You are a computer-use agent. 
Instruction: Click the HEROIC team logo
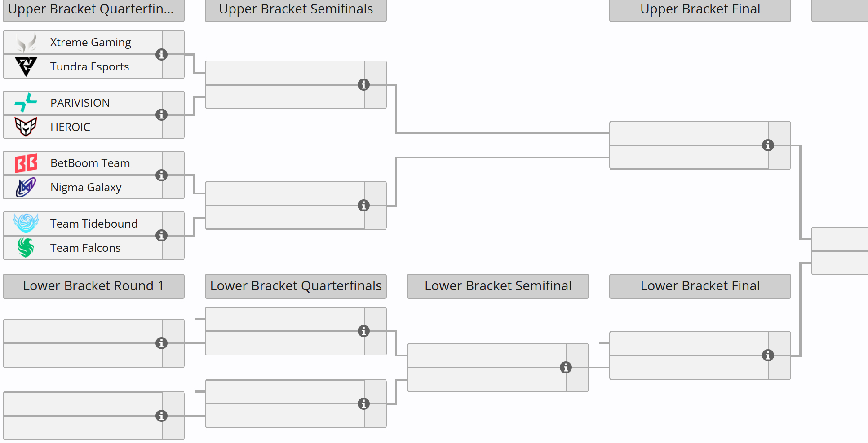point(26,127)
